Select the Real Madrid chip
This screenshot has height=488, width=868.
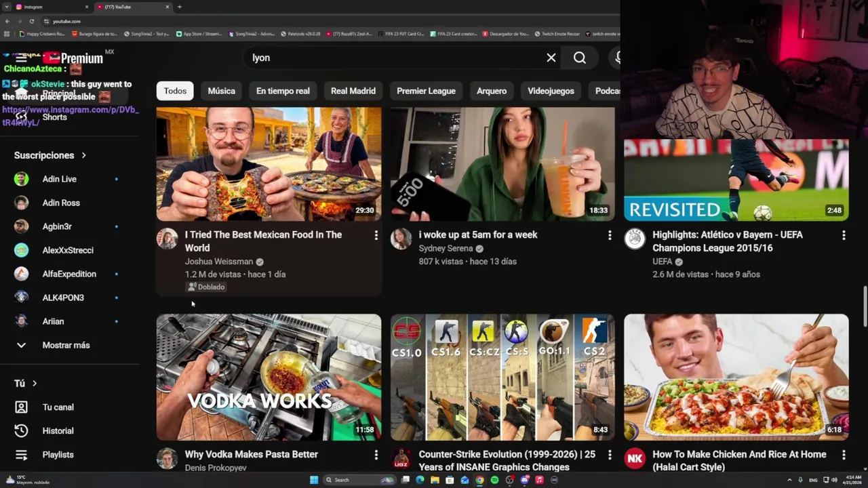(x=353, y=91)
